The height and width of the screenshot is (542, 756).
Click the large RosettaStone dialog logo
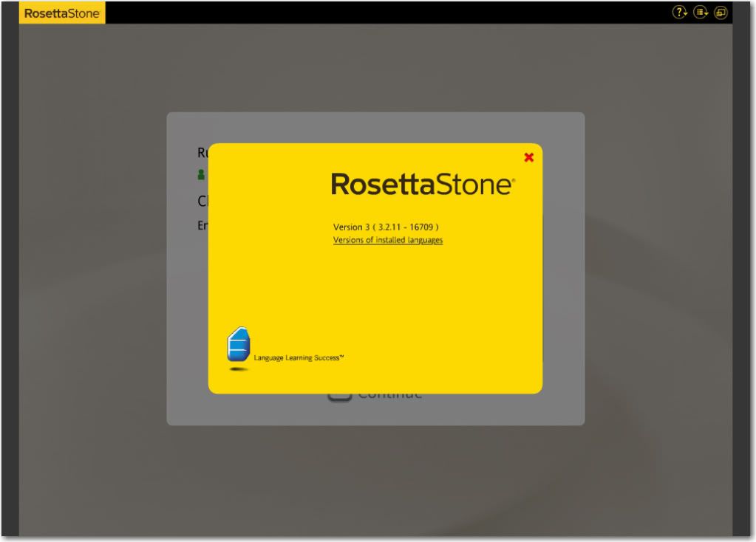pyautogui.click(x=423, y=185)
